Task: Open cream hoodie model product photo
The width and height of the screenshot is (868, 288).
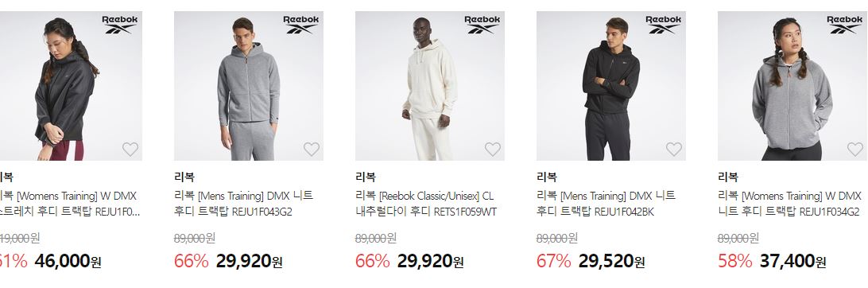Action: coord(429,86)
